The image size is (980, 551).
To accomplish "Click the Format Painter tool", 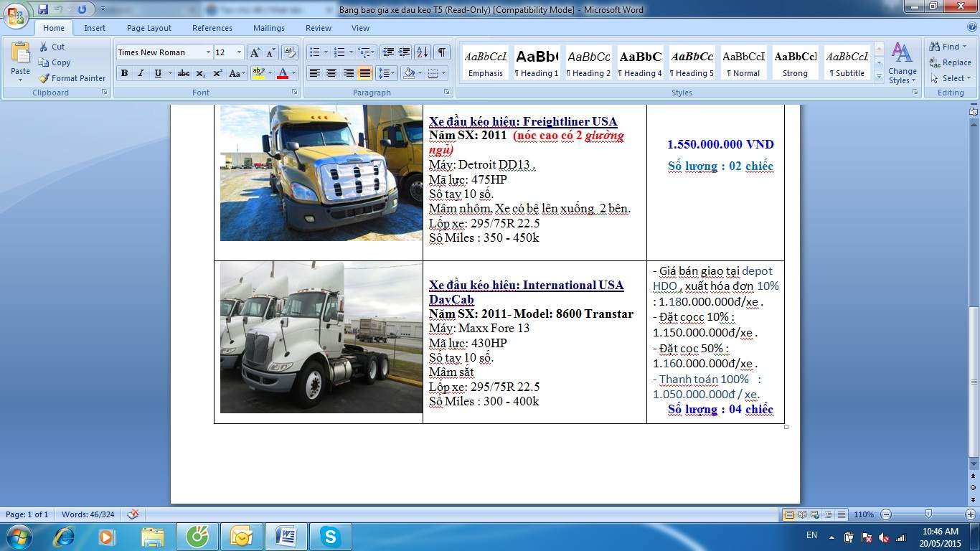I will (x=72, y=78).
